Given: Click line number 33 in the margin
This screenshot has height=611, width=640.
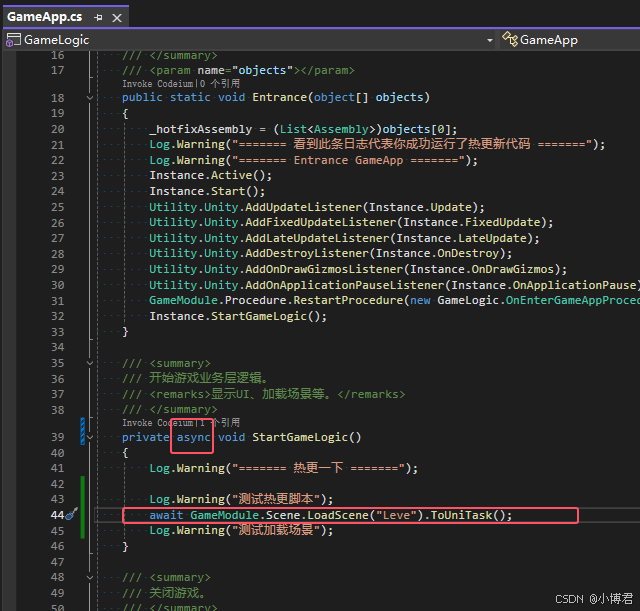Looking at the screenshot, I should coord(58,332).
